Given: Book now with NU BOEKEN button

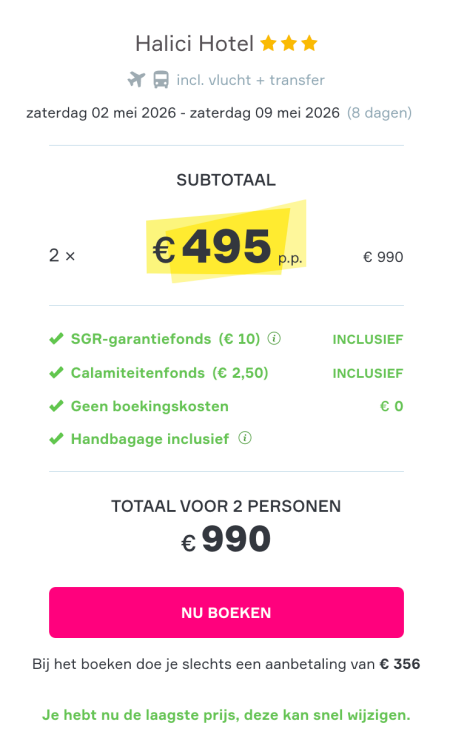Looking at the screenshot, I should pos(226,612).
